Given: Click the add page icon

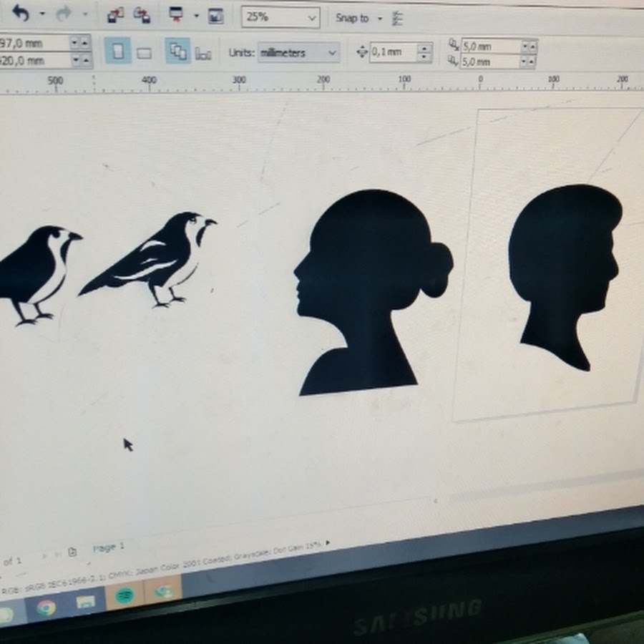Looking at the screenshot, I should (73, 552).
